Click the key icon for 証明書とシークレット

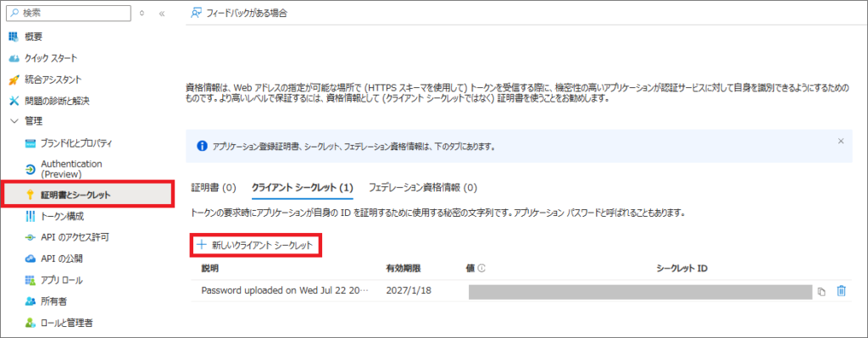(x=31, y=194)
